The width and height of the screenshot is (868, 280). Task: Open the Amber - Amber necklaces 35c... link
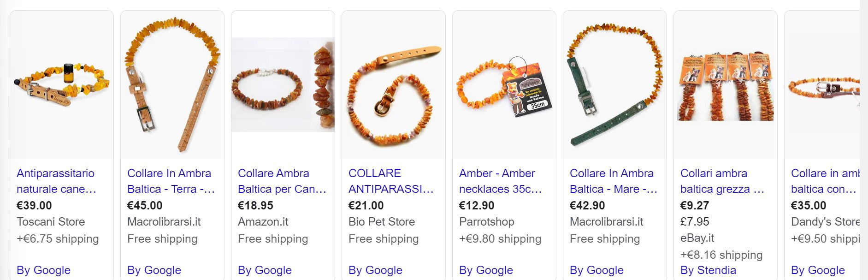click(501, 181)
